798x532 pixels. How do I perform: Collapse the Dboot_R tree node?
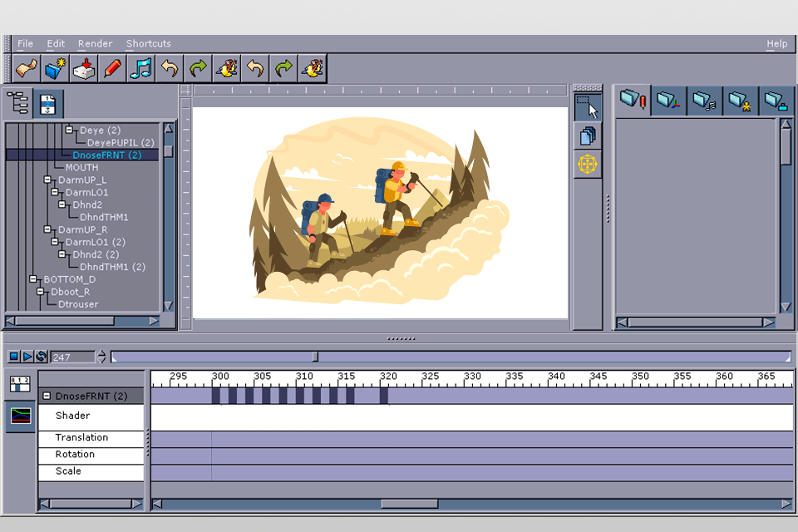click(x=40, y=292)
